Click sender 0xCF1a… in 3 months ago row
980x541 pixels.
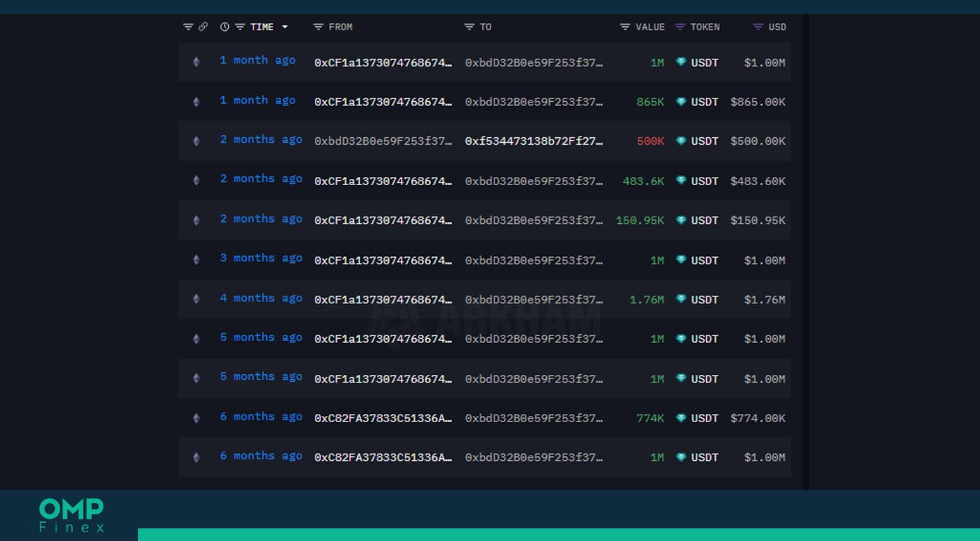click(383, 260)
